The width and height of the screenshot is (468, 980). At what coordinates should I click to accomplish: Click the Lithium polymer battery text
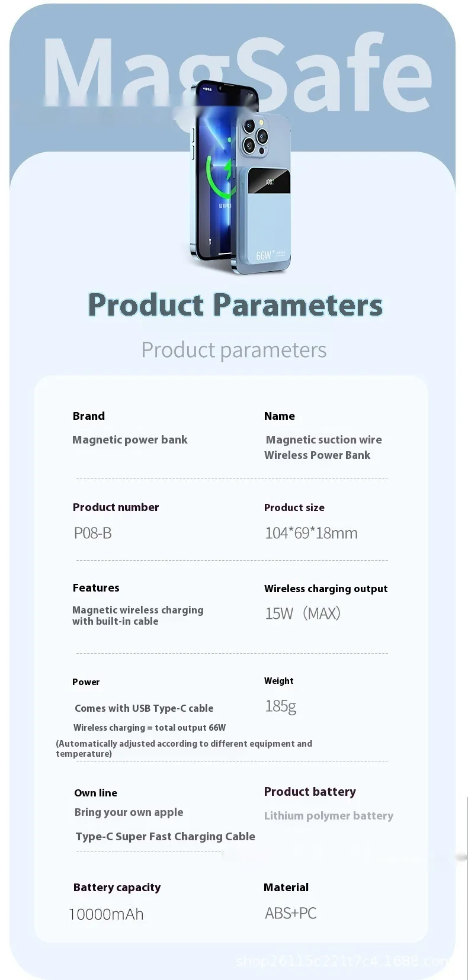point(328,816)
